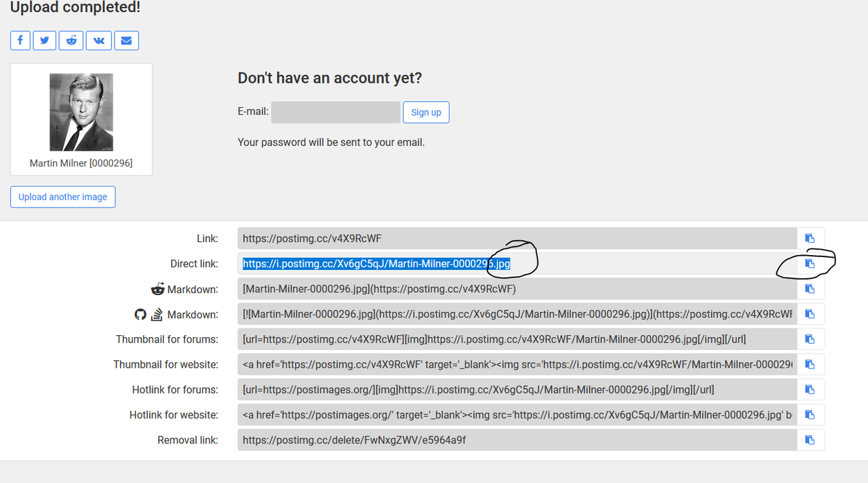Select the Hotlink for forums field

tap(517, 389)
